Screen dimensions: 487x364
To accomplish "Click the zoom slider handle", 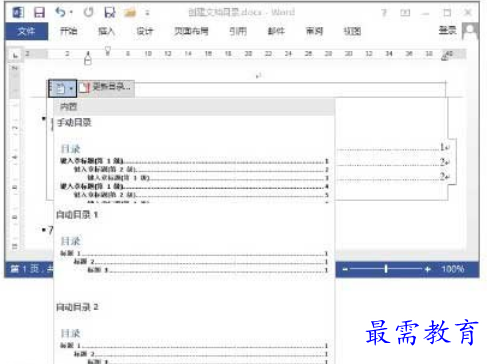I will point(386,269).
